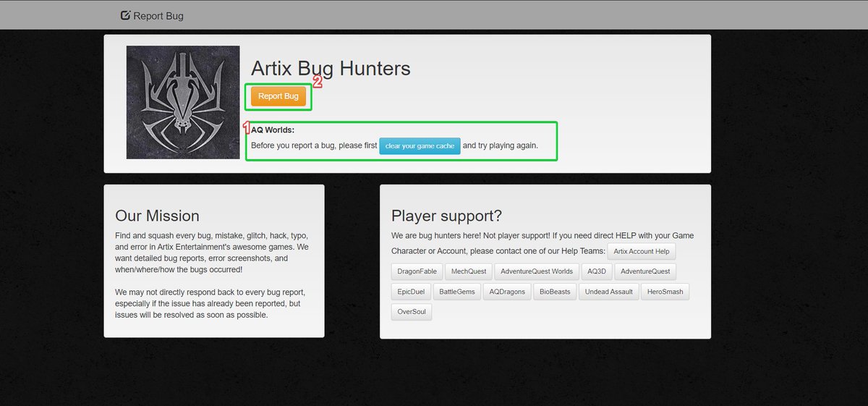Image resolution: width=868 pixels, height=406 pixels.
Task: Select the MechQuest help team button
Action: (467, 271)
